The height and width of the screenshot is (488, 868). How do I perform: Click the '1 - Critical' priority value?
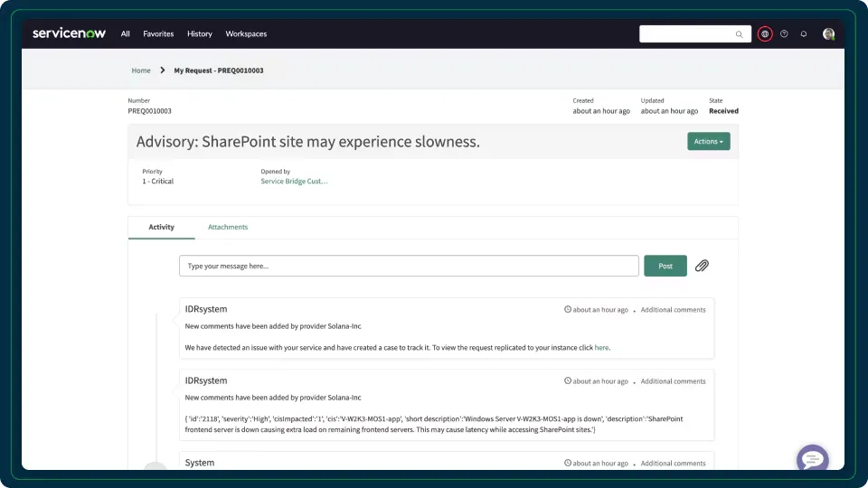[x=157, y=181]
